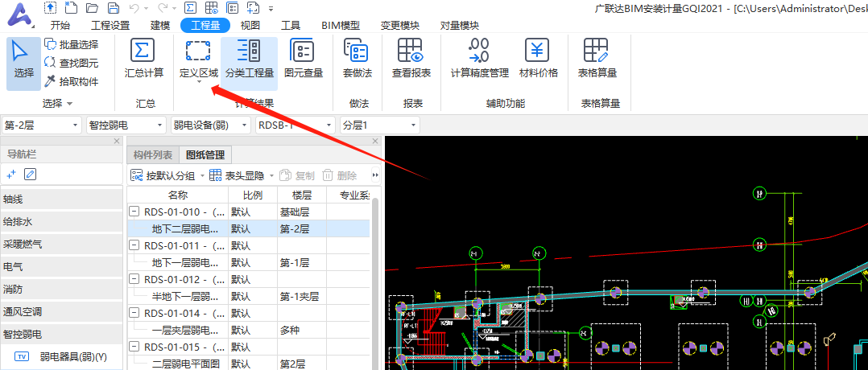Open 计算精度管理 tool

point(479,59)
